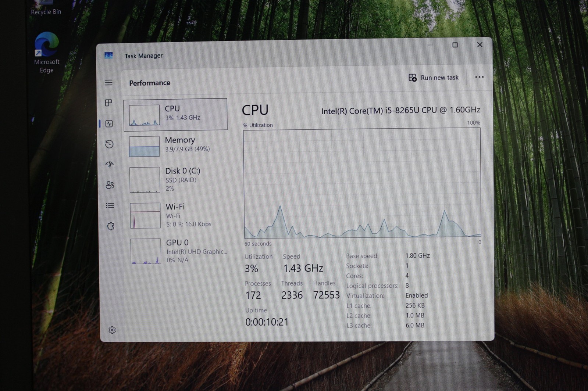The image size is (588, 391).
Task: Click the Utilization value 3%
Action: (x=252, y=269)
